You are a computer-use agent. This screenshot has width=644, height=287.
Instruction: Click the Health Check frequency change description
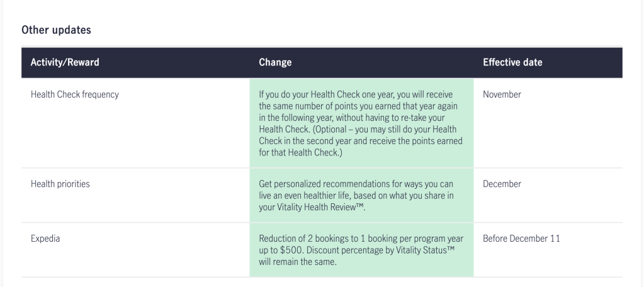(361, 123)
